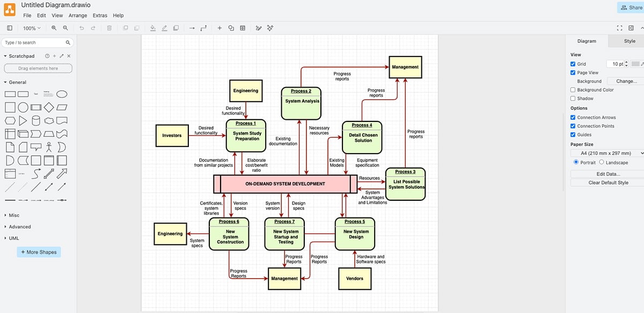Switch to the Style tab
The image size is (644, 313).
[x=627, y=41]
